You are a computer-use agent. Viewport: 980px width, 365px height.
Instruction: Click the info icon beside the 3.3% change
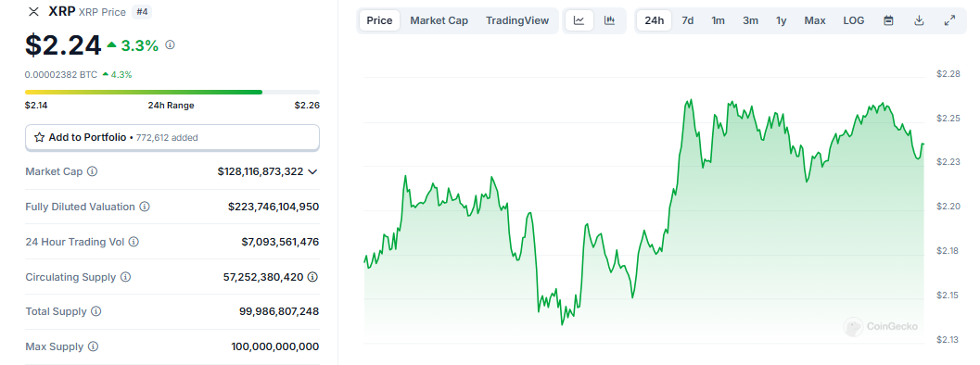click(x=171, y=45)
